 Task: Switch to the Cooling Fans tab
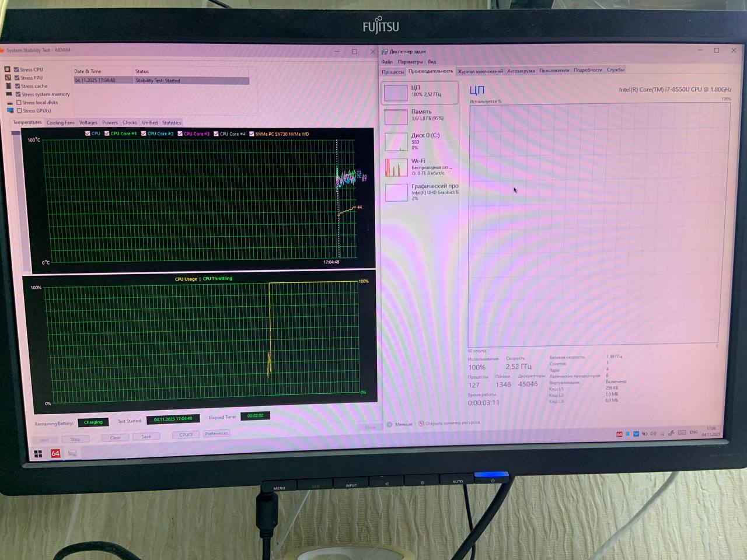[60, 123]
